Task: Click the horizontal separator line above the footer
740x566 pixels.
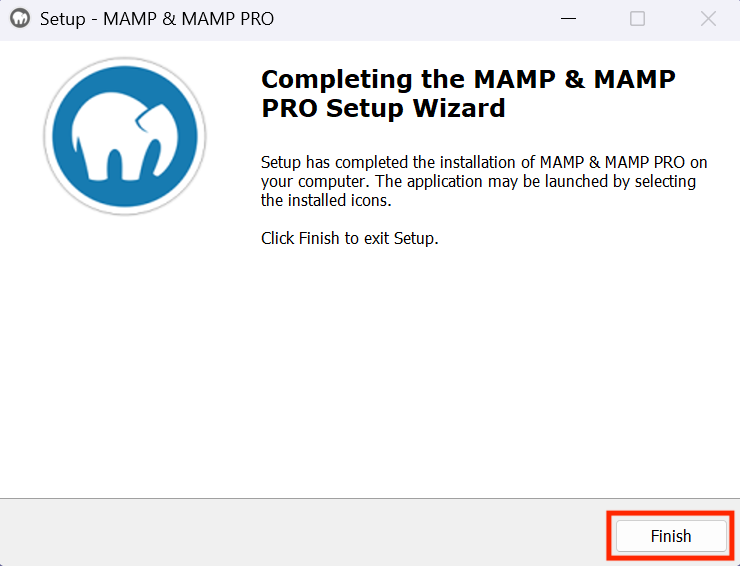Action: (x=370, y=498)
